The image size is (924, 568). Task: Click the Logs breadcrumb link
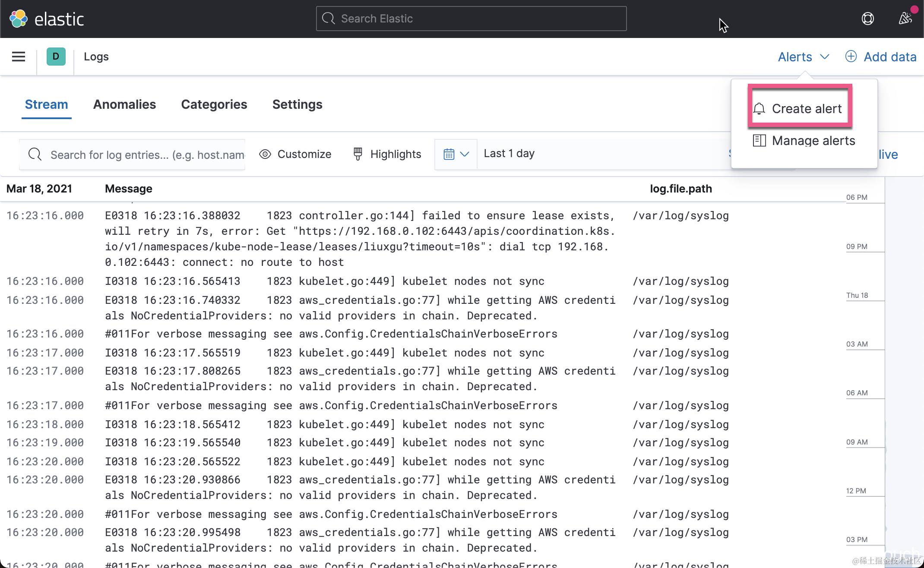pos(96,57)
